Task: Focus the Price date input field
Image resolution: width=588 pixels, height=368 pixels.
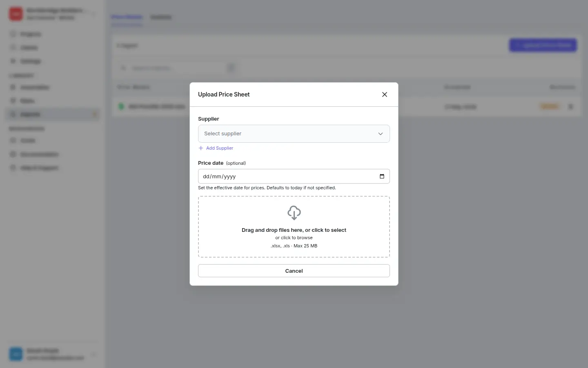Action: (x=294, y=176)
